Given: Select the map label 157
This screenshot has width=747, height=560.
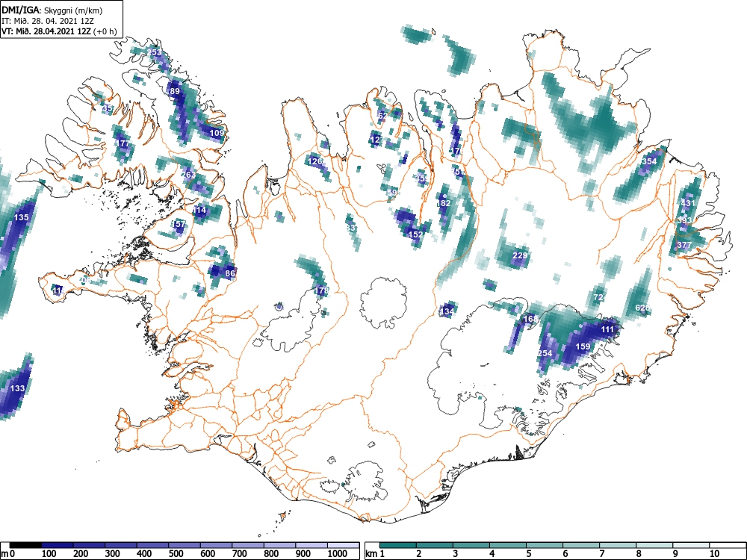Looking at the screenshot, I should tap(179, 224).
